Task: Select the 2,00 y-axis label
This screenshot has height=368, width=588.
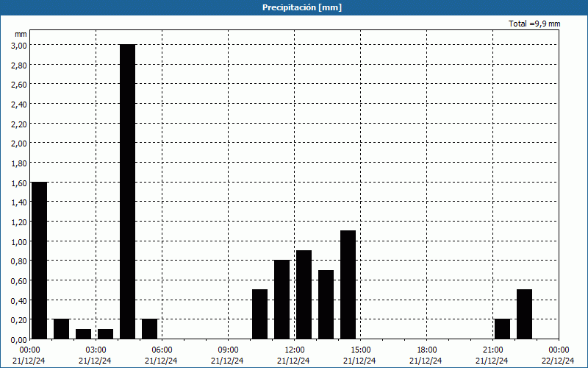Action: [19, 143]
